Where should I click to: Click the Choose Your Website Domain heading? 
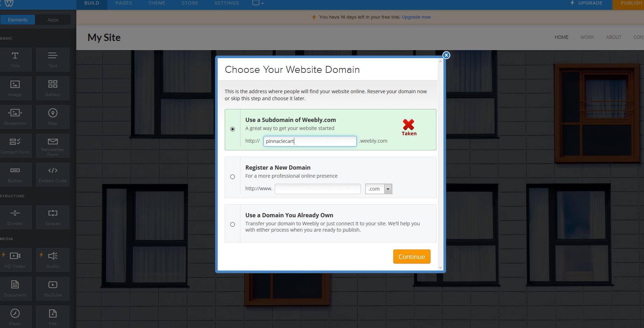pyautogui.click(x=292, y=69)
